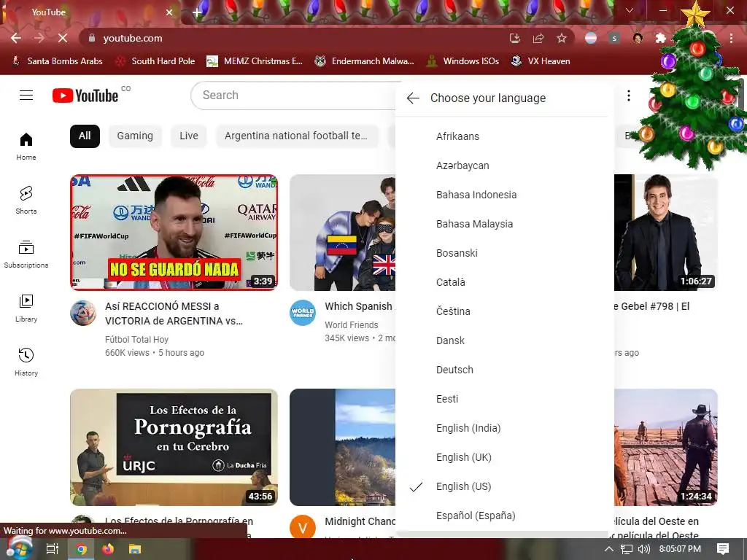Click the gray S extension icon
The image size is (747, 560).
click(614, 38)
